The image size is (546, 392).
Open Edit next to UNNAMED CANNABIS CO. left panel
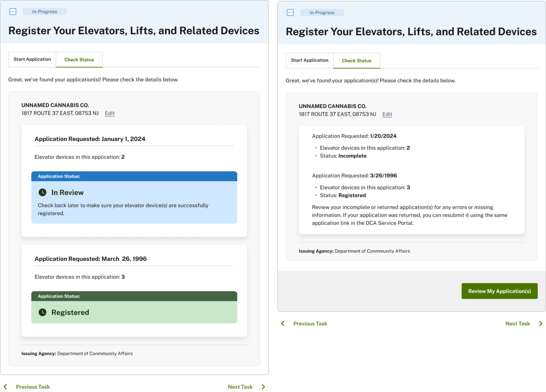[x=110, y=113]
